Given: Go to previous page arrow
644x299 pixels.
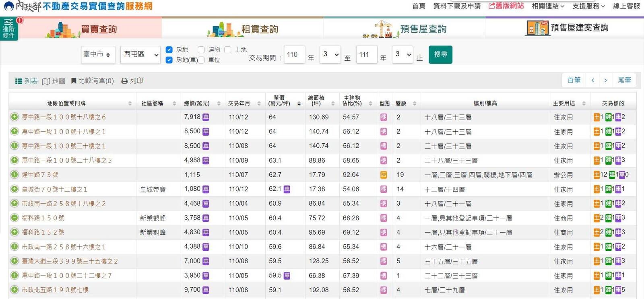Looking at the screenshot, I should [593, 80].
